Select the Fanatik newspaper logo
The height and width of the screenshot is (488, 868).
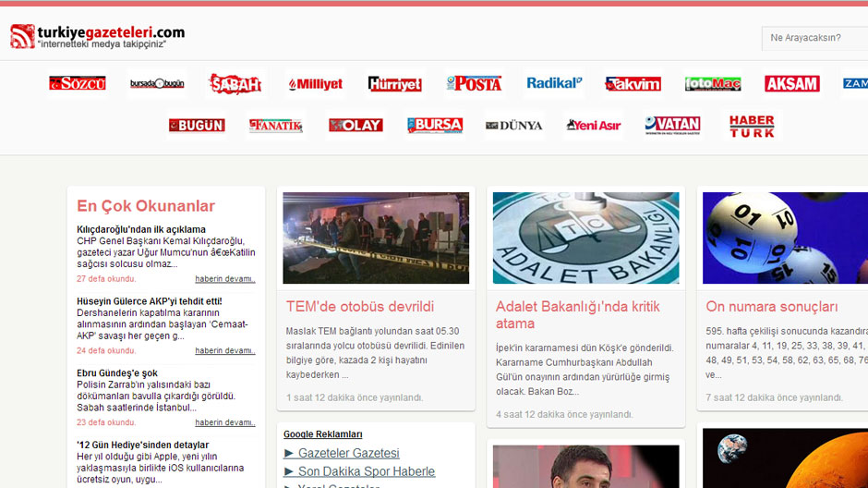(276, 126)
